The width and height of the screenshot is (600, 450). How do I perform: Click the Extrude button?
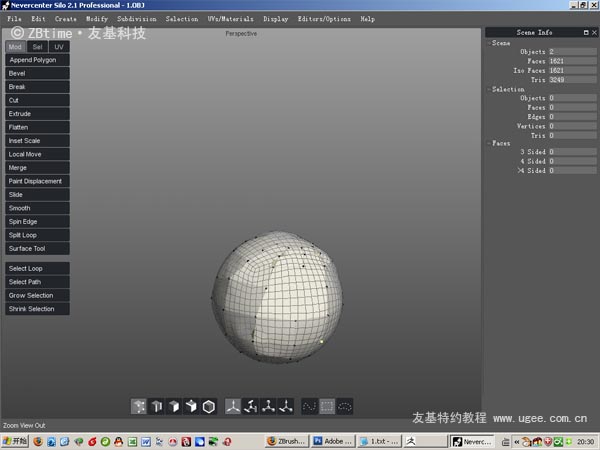(x=38, y=114)
